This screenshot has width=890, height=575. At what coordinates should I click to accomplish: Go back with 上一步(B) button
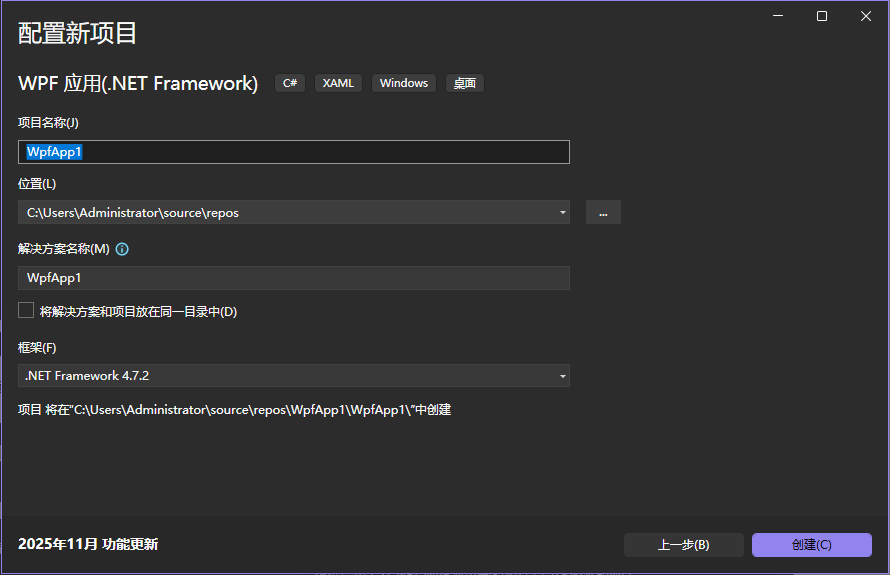tap(683, 545)
